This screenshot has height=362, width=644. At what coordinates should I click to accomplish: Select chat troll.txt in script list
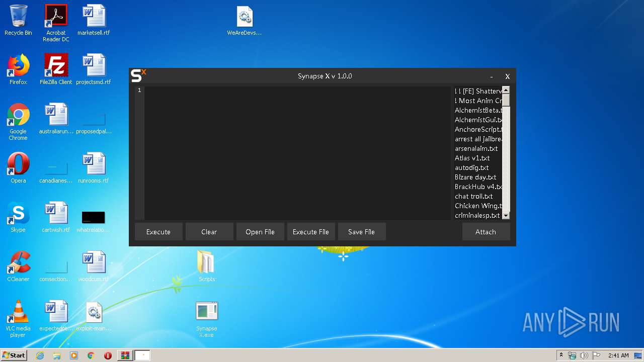click(474, 196)
